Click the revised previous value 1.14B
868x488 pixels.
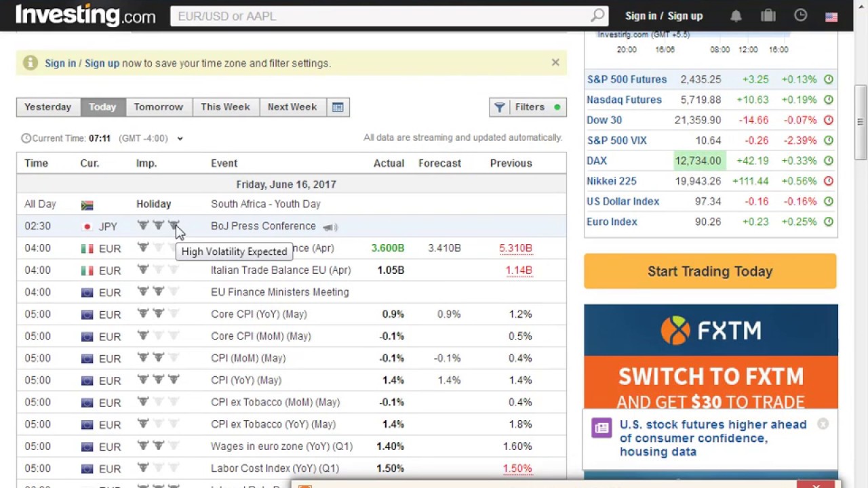tap(519, 270)
